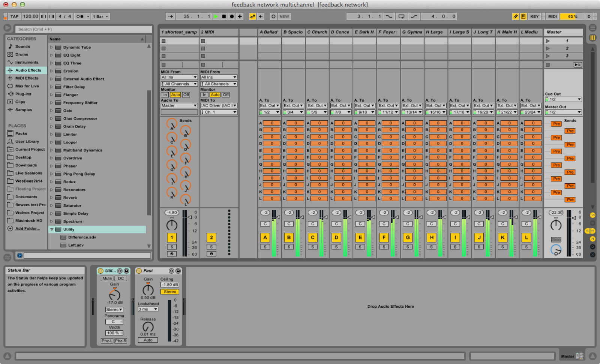This screenshot has height=364, width=600.
Task: Open the Groove Pool wave button
Action: click(x=7, y=258)
